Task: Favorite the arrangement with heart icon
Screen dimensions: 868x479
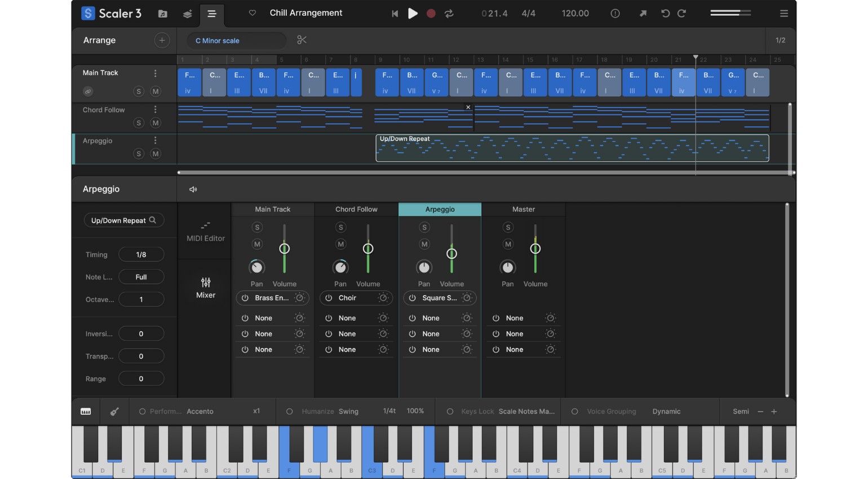Action: pyautogui.click(x=252, y=13)
